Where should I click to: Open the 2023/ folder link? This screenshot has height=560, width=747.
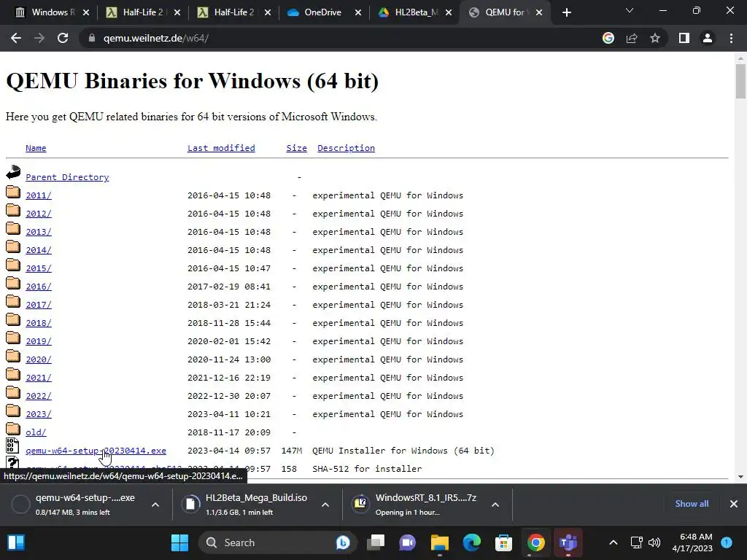click(x=39, y=414)
